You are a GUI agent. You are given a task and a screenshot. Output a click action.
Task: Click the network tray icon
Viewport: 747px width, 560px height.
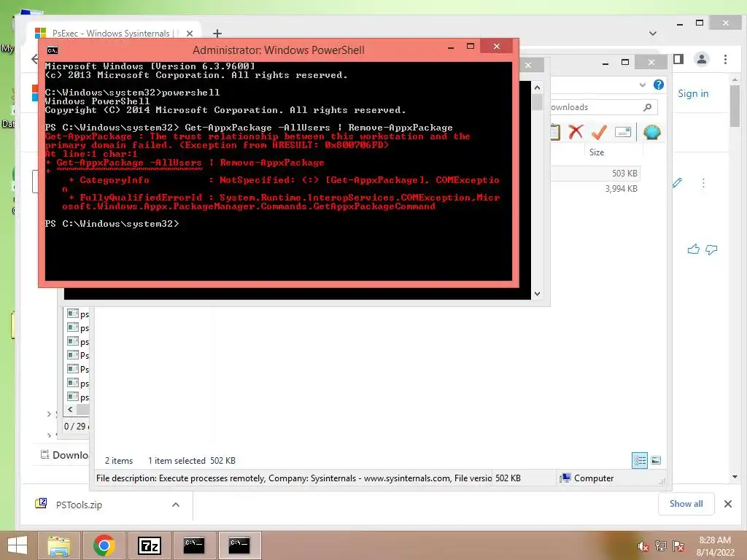point(661,546)
